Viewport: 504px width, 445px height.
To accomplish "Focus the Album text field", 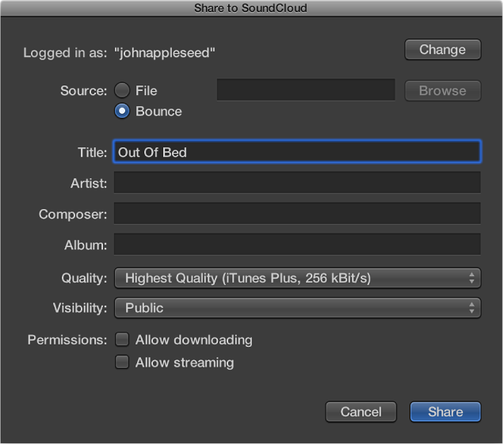I will pos(297,245).
